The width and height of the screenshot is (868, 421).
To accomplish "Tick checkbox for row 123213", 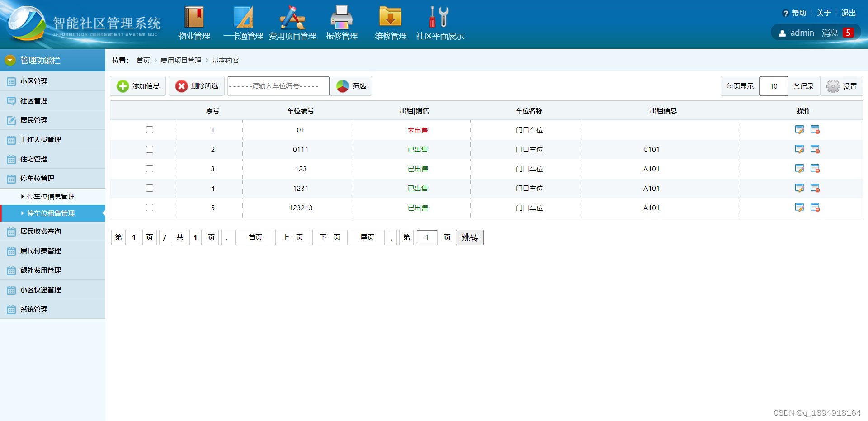I will 150,208.
